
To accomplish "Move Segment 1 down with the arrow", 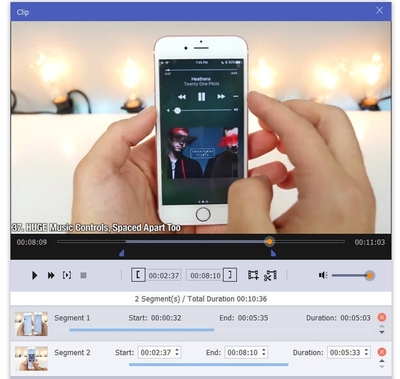I will (x=382, y=332).
